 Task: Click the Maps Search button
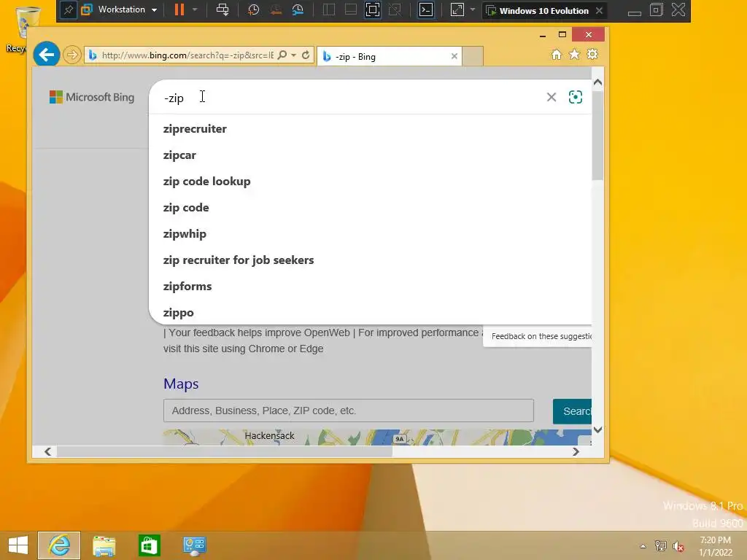572,411
